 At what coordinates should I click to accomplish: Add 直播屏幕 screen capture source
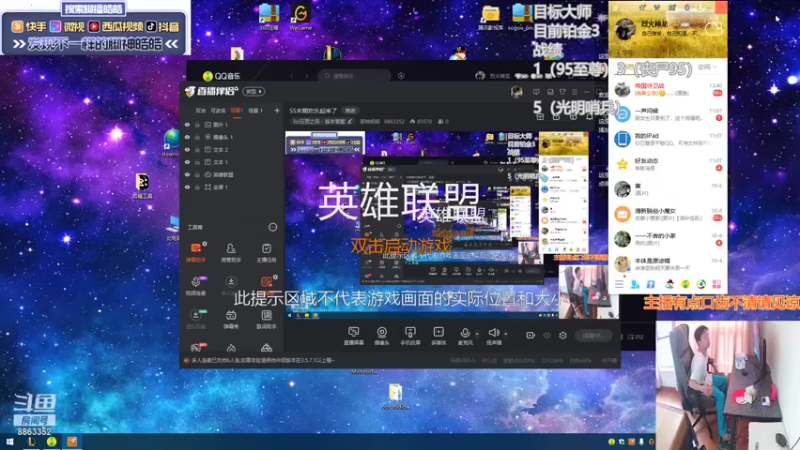pyautogui.click(x=354, y=336)
